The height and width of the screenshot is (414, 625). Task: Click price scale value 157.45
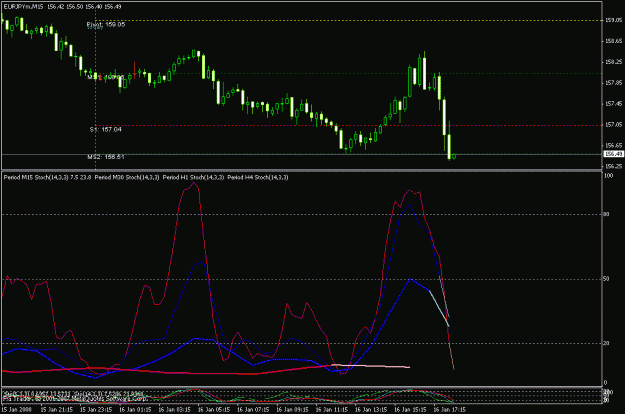pos(613,104)
